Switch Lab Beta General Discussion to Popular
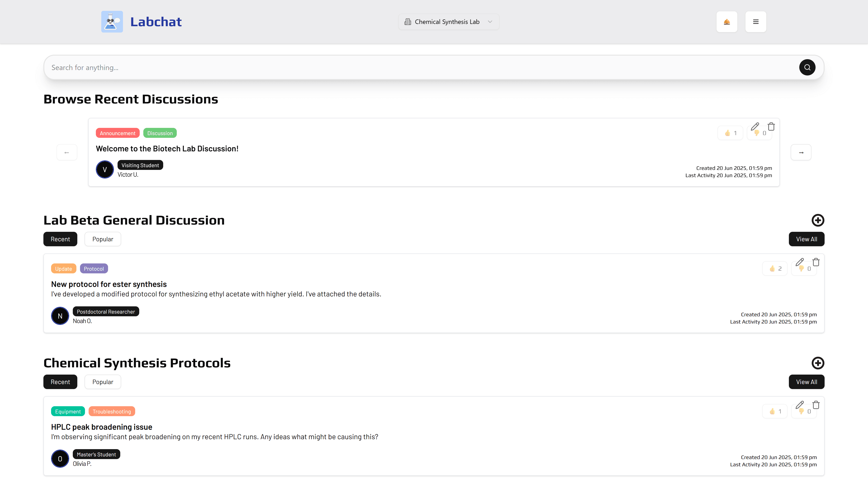Image resolution: width=868 pixels, height=488 pixels. pos(102,239)
